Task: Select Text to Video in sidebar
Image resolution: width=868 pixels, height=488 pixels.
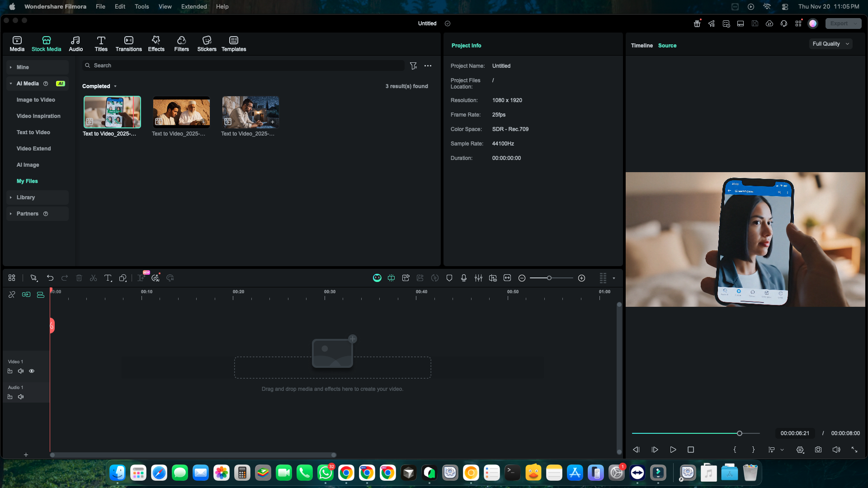Action: pos(33,132)
